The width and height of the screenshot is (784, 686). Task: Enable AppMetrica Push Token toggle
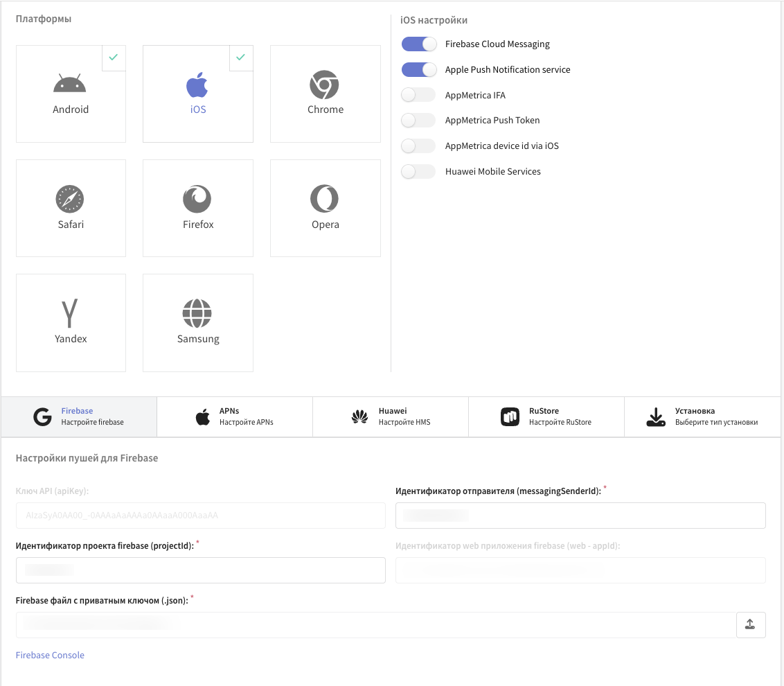(x=419, y=121)
